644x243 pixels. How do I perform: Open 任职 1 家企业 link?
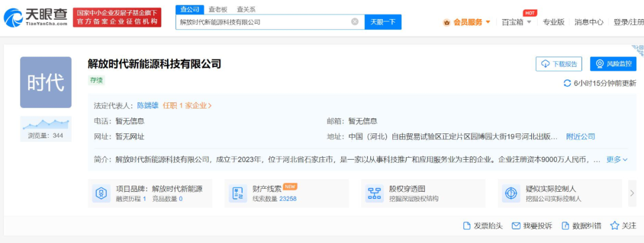click(187, 105)
